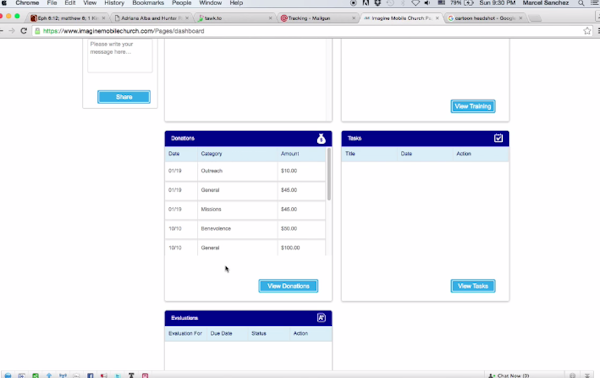Click the Donations table scrollbar
This screenshot has height=378, width=600.
point(329,174)
